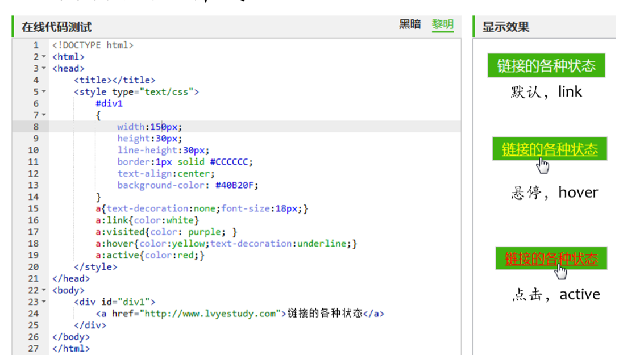Click the a:active{color:red;} rule

150,255
